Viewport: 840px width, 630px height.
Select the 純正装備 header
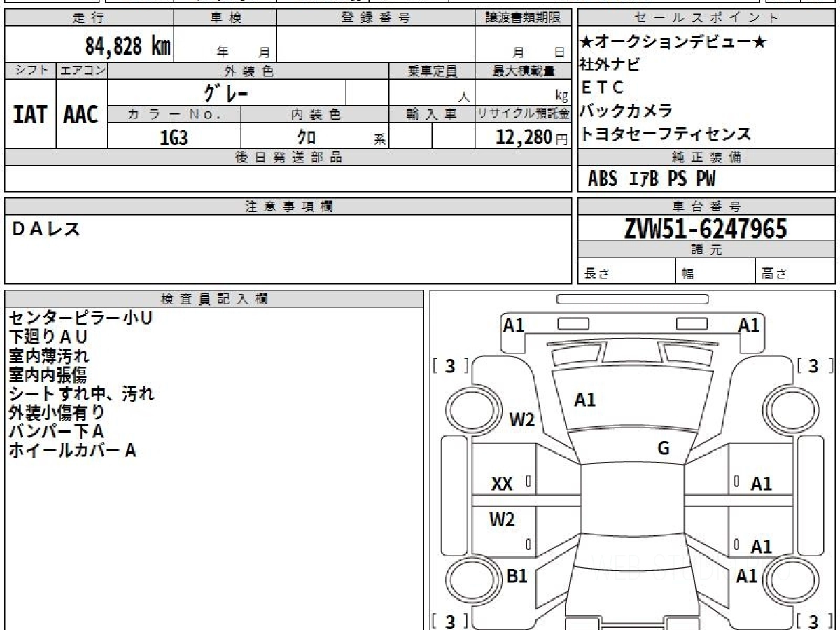coord(706,157)
